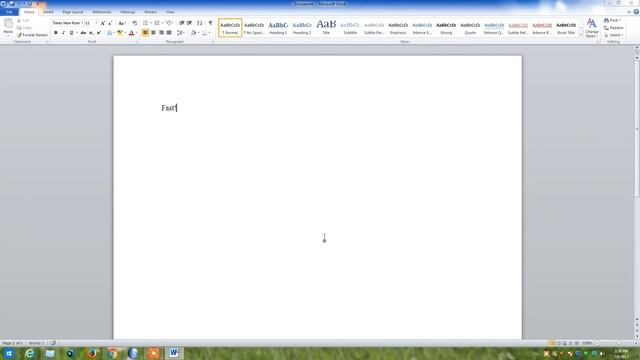The width and height of the screenshot is (640, 360).
Task: Apply the No Spacing style
Action: 254,28
